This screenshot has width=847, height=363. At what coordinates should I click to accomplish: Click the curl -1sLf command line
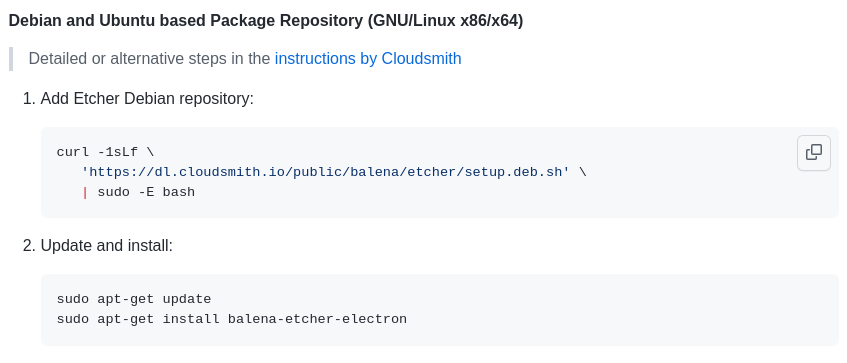tap(105, 152)
